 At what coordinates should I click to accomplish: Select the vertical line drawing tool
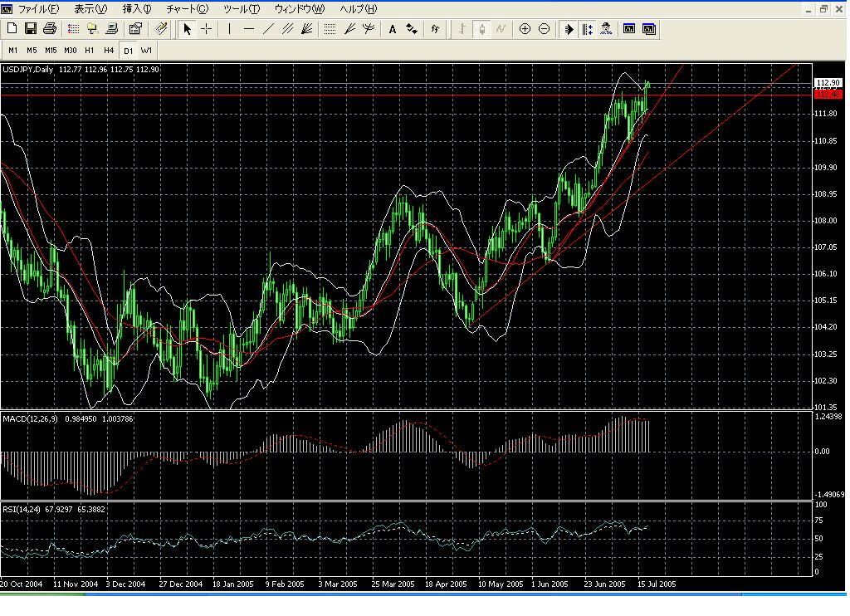pos(228,29)
